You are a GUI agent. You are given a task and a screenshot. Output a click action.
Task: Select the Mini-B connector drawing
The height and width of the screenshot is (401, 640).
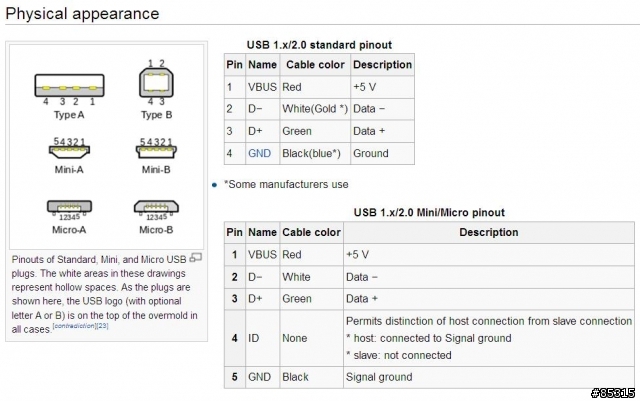[156, 152]
